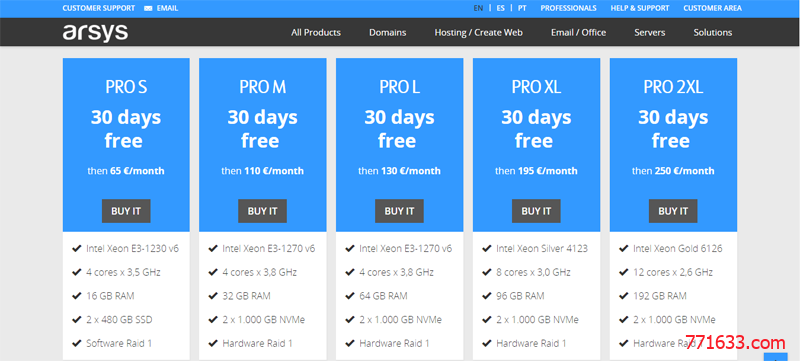The width and height of the screenshot is (800, 361).
Task: Expand the Servers menu
Action: point(649,33)
